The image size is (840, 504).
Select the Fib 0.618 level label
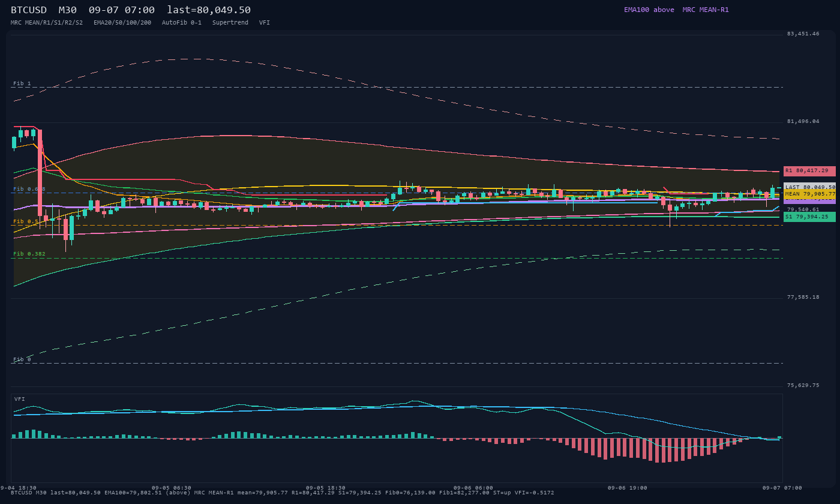point(29,189)
